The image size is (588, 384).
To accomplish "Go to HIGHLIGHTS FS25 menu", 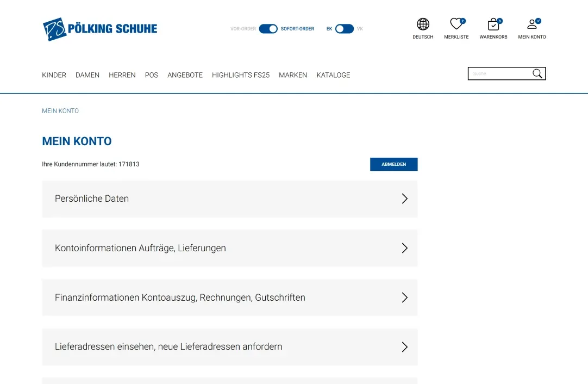I will coord(241,75).
